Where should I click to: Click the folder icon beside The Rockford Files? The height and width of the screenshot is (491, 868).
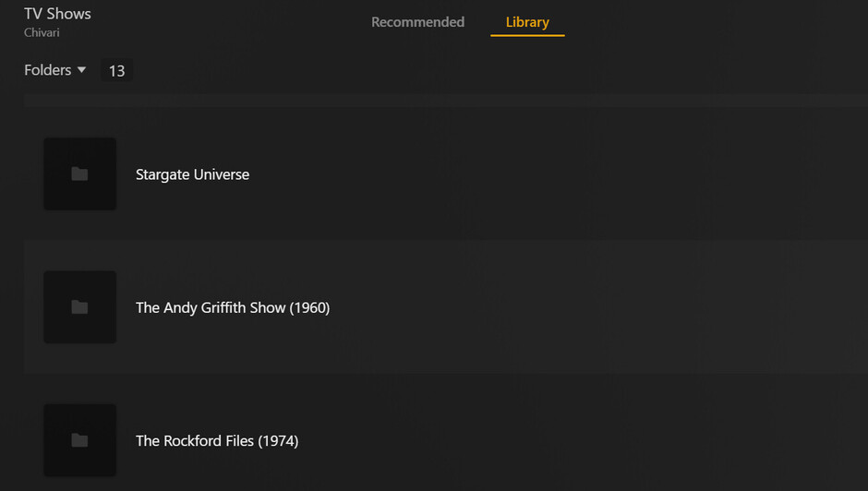pyautogui.click(x=79, y=440)
